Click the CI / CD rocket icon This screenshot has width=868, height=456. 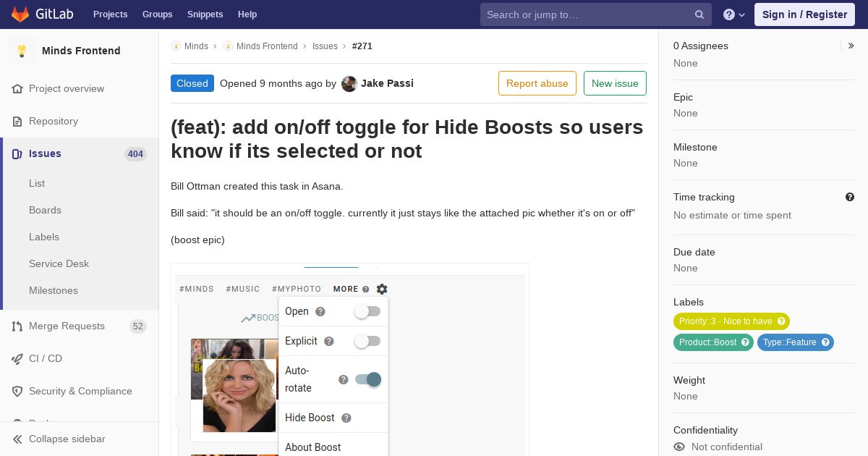click(x=17, y=358)
